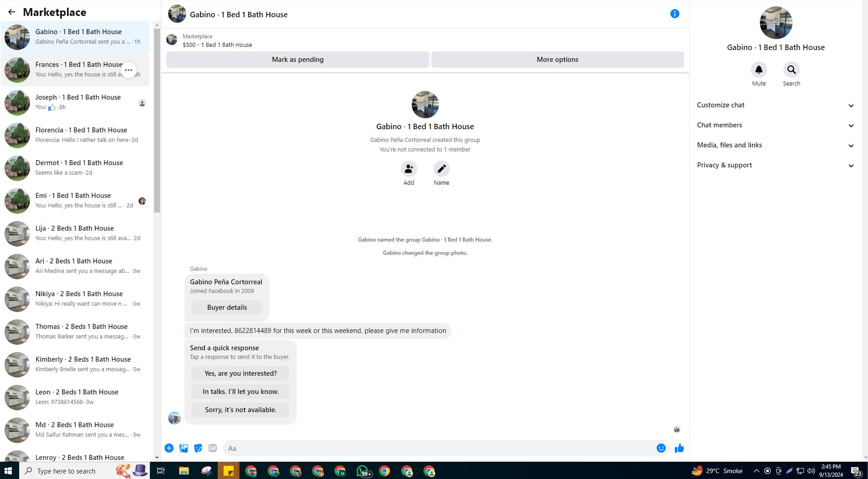The height and width of the screenshot is (479, 868).
Task: Open the Thomas conversation
Action: coord(75,332)
